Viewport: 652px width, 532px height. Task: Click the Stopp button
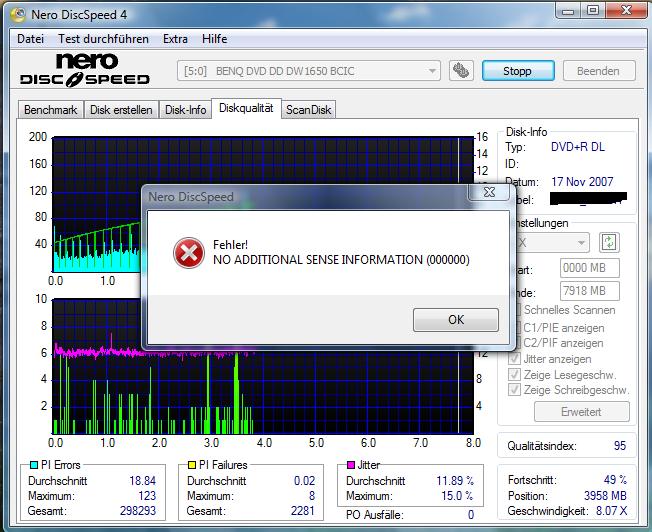(517, 71)
